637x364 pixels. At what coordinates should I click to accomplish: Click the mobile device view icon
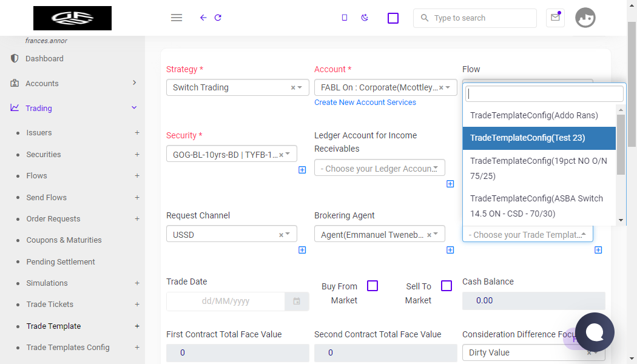click(345, 18)
